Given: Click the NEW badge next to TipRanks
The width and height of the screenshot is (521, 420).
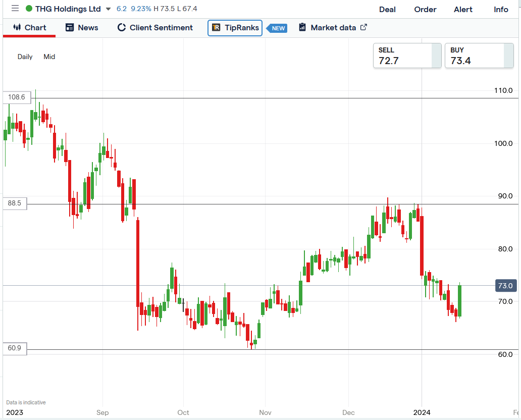Looking at the screenshot, I should pyautogui.click(x=278, y=28).
